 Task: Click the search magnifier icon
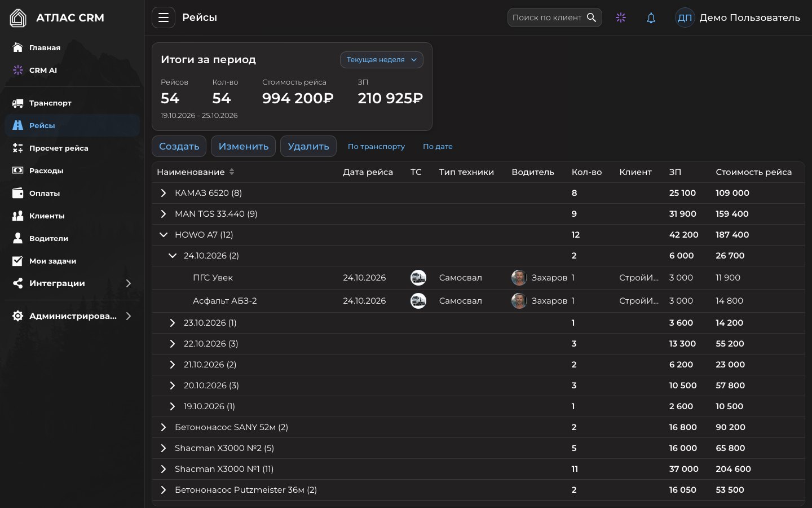click(x=592, y=17)
